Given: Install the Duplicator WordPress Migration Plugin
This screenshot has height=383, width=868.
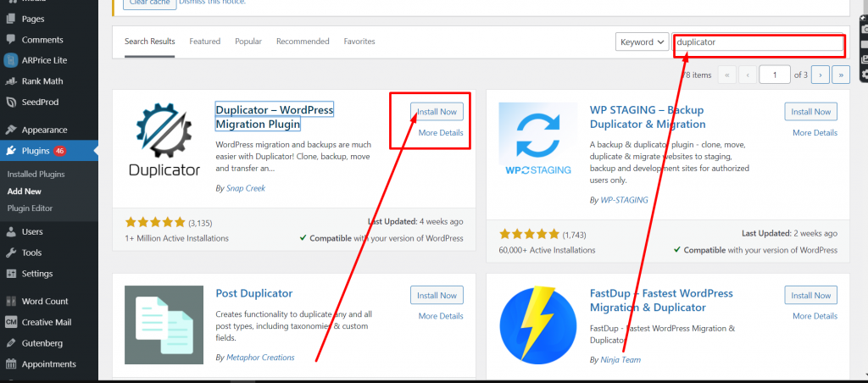Looking at the screenshot, I should [437, 112].
